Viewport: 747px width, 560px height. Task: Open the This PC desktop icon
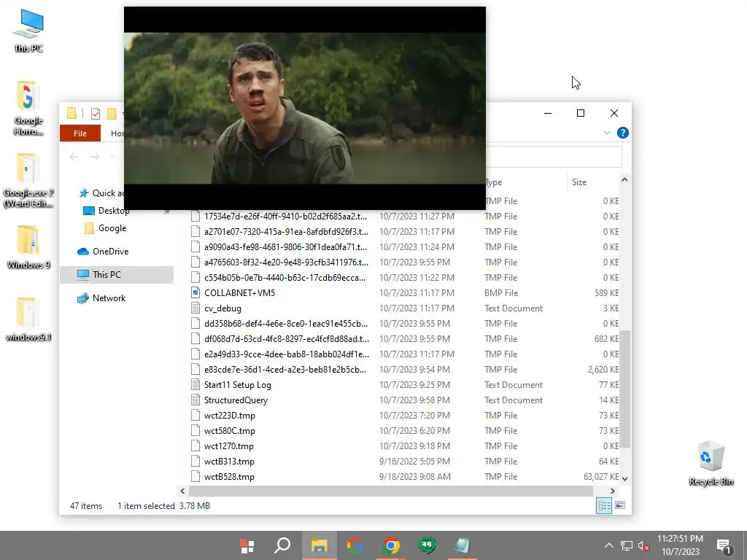tap(28, 29)
